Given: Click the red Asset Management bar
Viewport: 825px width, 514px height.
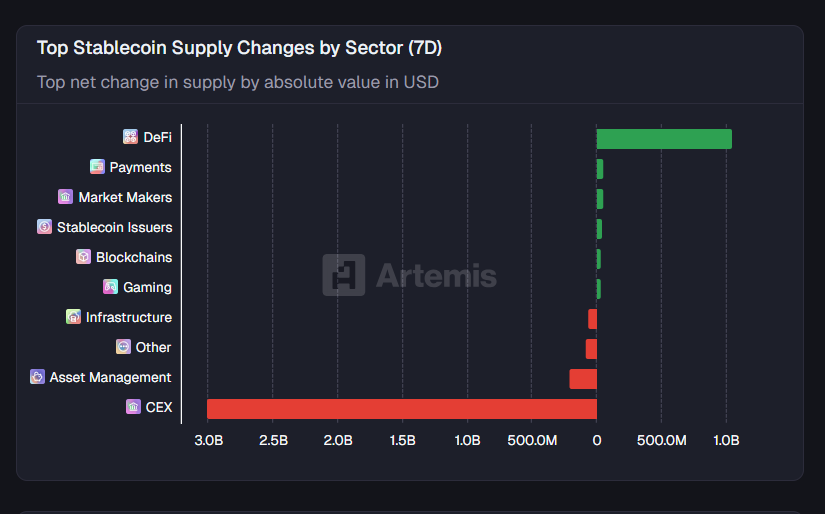Looking at the screenshot, I should point(583,379).
